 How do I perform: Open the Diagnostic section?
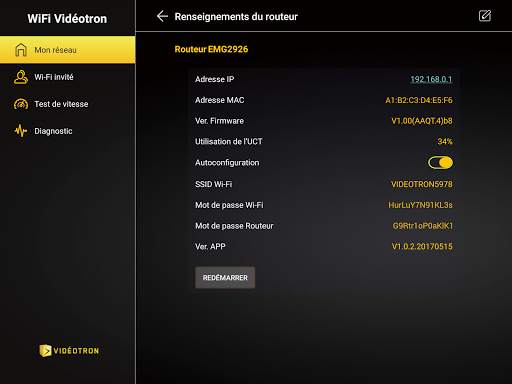[68, 131]
